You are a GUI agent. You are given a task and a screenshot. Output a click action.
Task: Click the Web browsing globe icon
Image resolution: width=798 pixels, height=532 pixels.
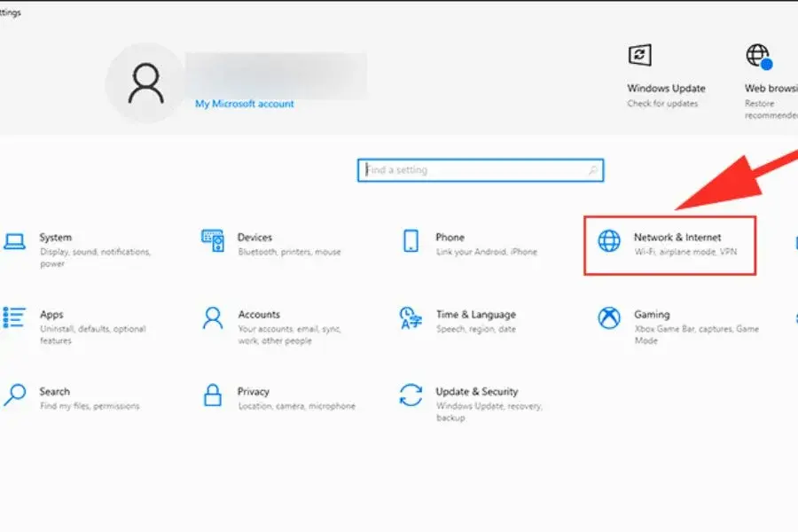coord(759,56)
